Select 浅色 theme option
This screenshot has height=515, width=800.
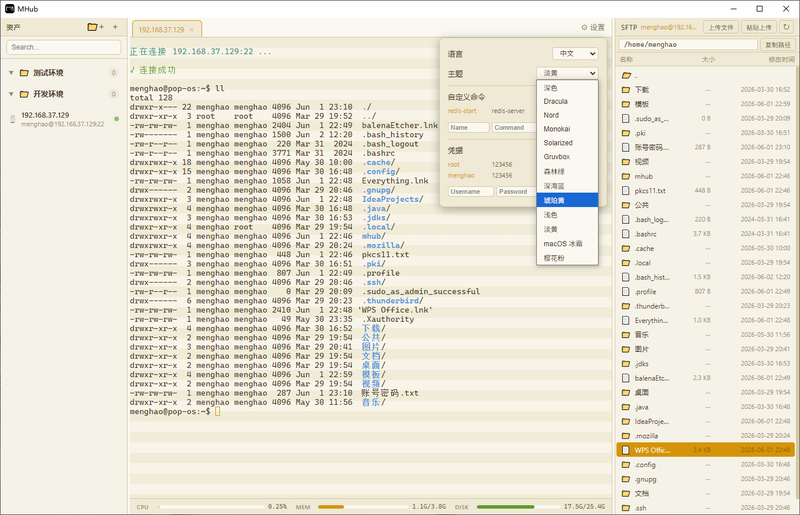(567, 215)
